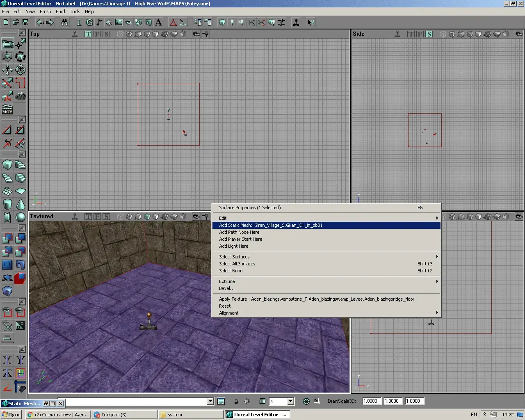Collapse the CSG operations group arrow
The width and height of the screenshot is (525, 420).
tap(22, 228)
